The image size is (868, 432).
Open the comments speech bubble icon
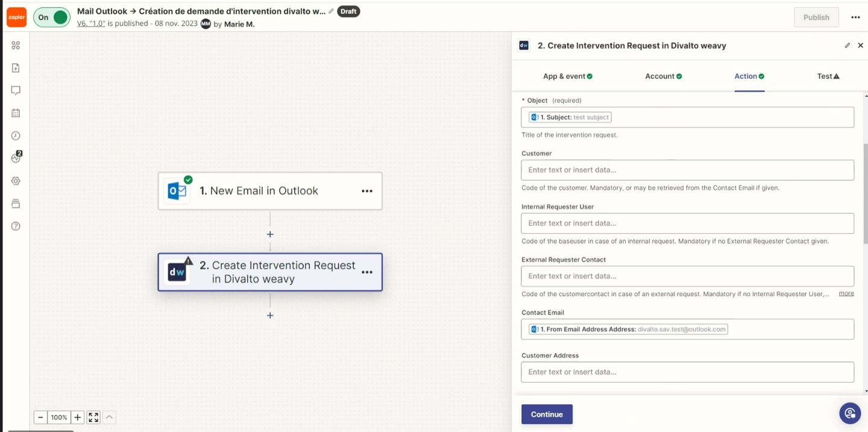pyautogui.click(x=16, y=90)
